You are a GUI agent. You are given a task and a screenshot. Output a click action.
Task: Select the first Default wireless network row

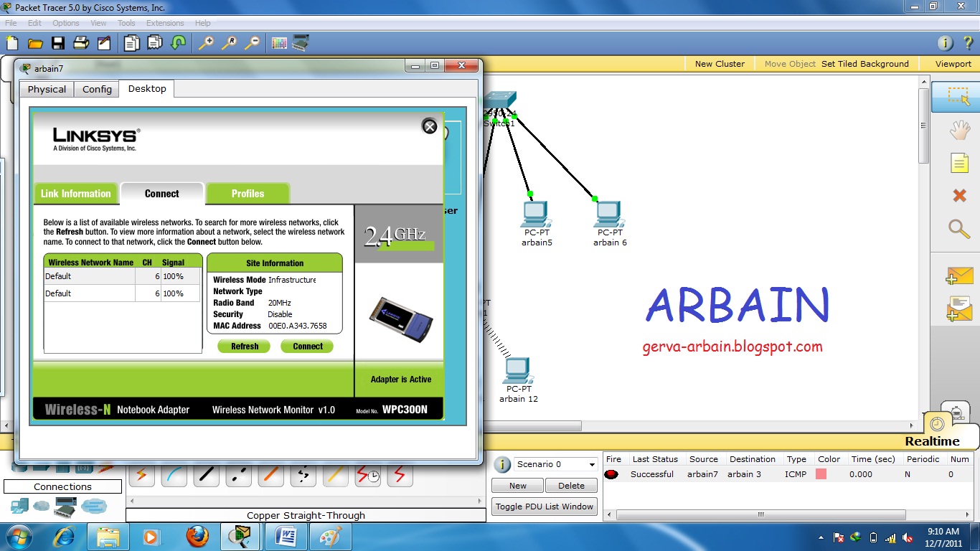(122, 276)
